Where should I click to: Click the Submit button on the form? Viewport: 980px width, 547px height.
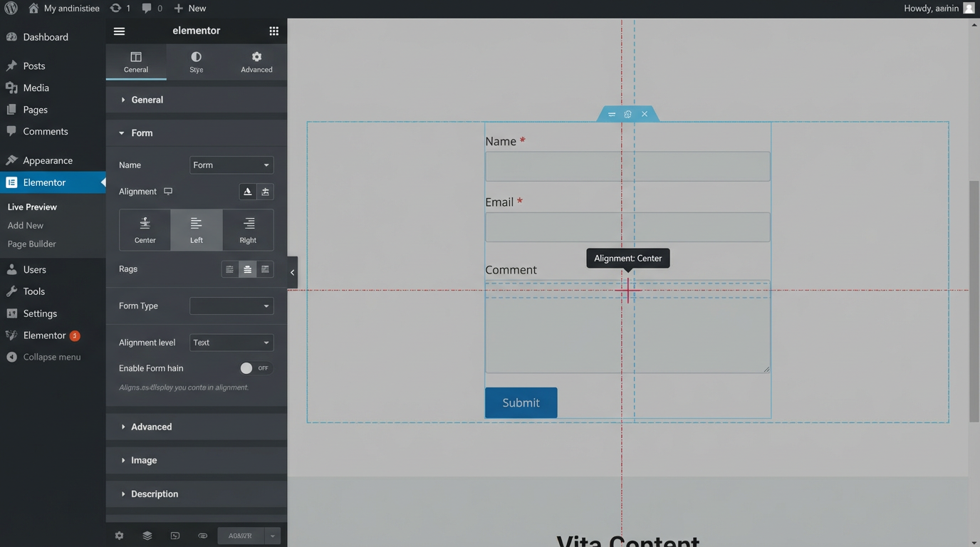[521, 402]
